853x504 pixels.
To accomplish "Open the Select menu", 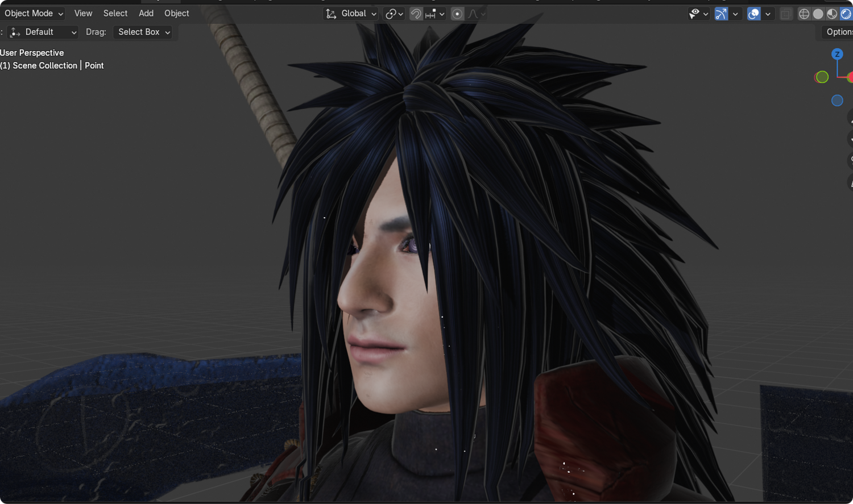I will coord(115,13).
